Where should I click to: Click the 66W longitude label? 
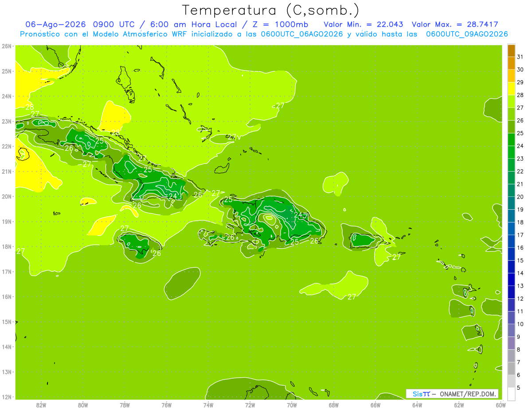376,404
